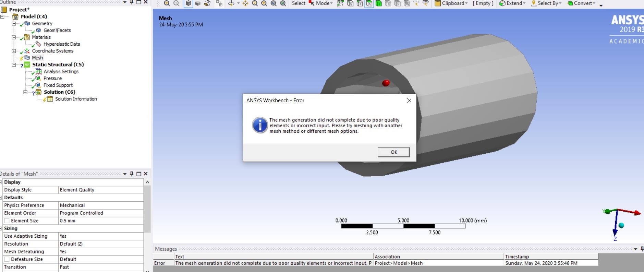Click the Timestamp column header

[x=551, y=257]
